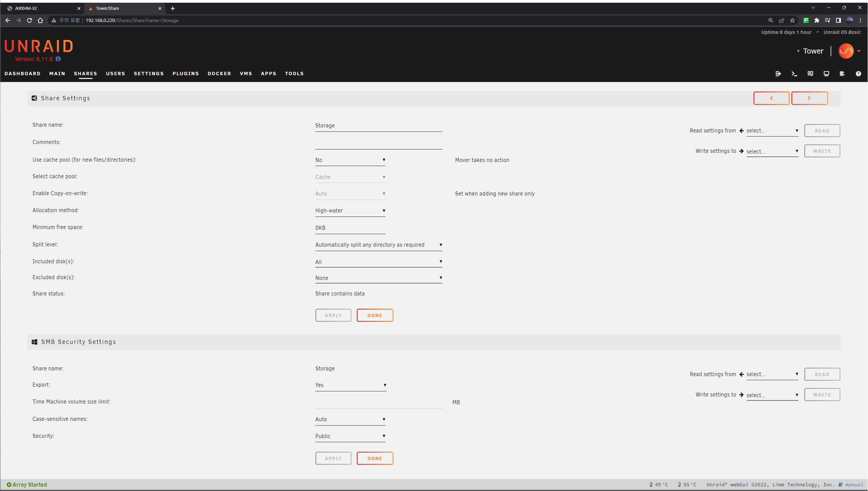Expand the SMB Export Yes dropdown
This screenshot has width=868, height=491.
pos(350,385)
